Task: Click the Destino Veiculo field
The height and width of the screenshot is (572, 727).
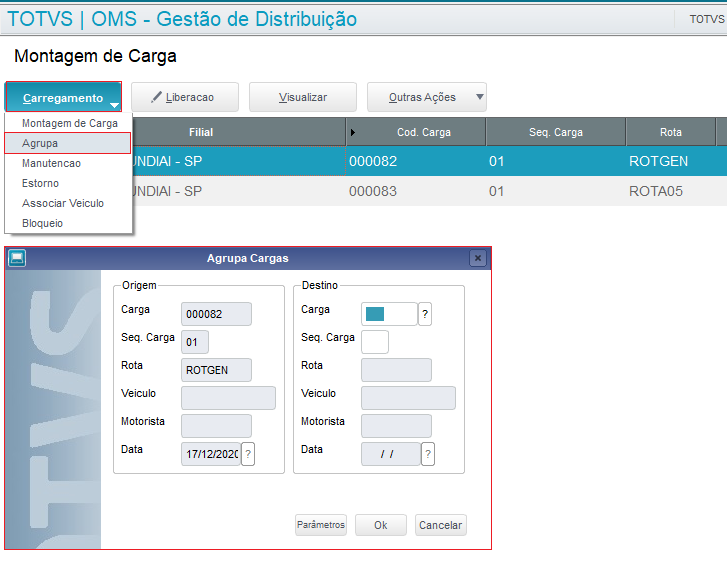Action: click(408, 398)
